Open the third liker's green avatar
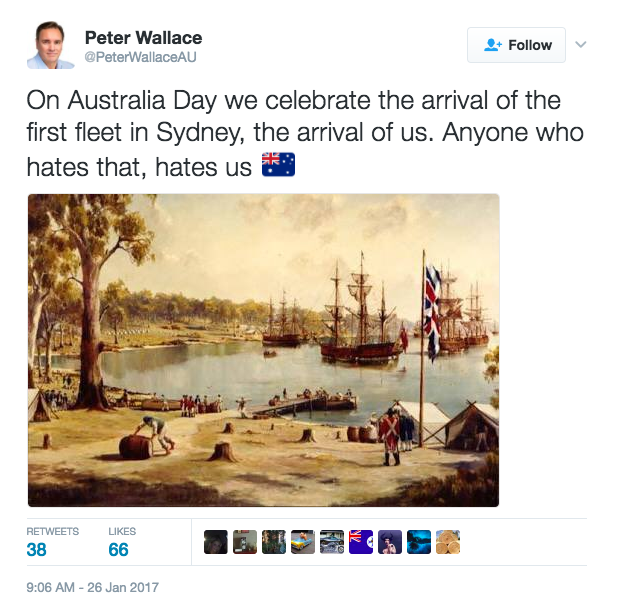This screenshot has width=618, height=606. pos(274,542)
